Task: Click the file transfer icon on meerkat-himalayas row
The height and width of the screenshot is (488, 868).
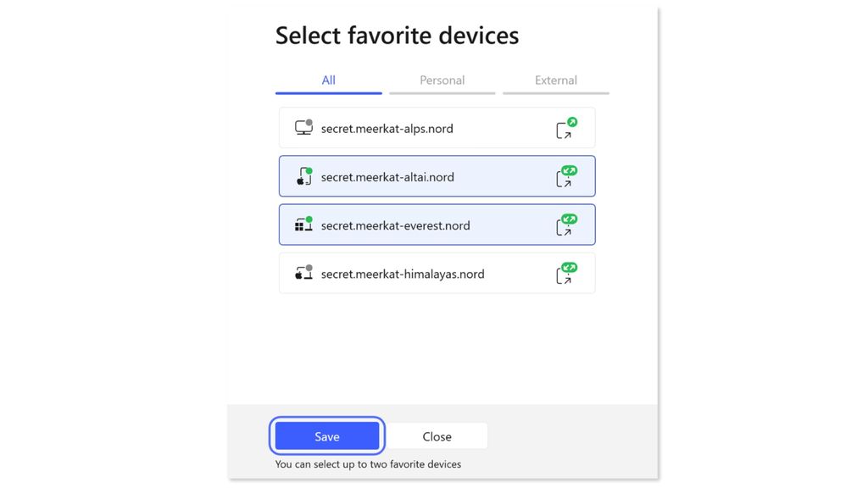Action: (566, 274)
